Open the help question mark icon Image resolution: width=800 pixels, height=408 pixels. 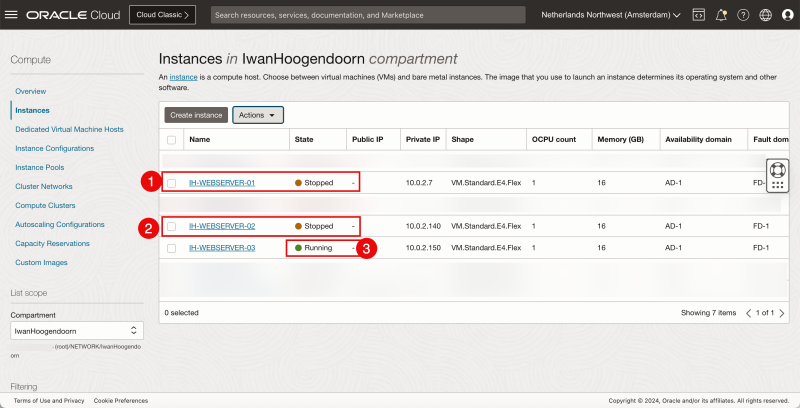pos(743,15)
